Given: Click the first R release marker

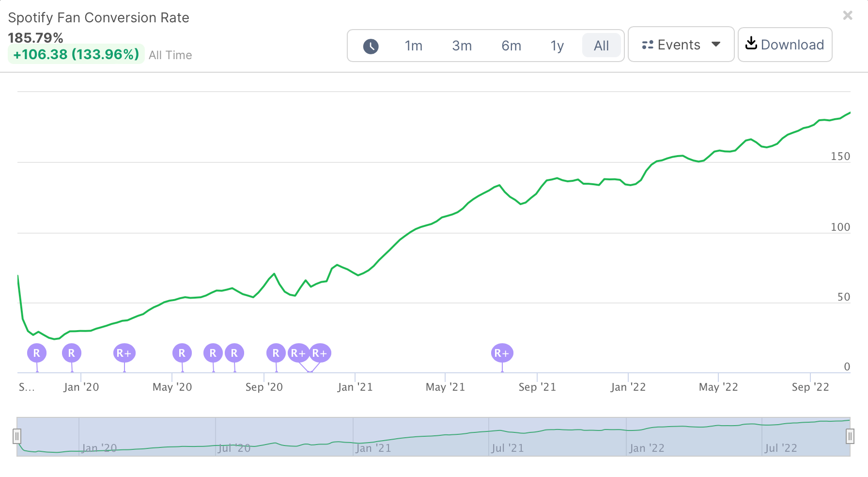Looking at the screenshot, I should (x=37, y=353).
